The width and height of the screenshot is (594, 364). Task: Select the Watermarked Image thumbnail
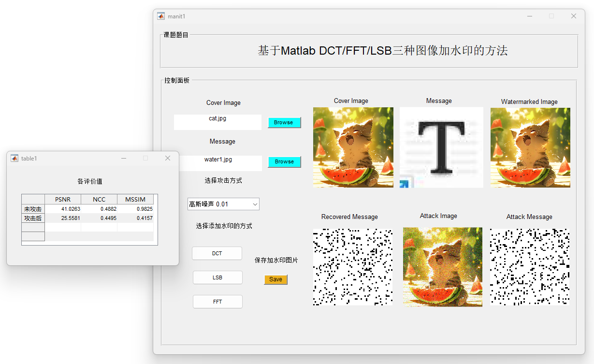(x=530, y=147)
